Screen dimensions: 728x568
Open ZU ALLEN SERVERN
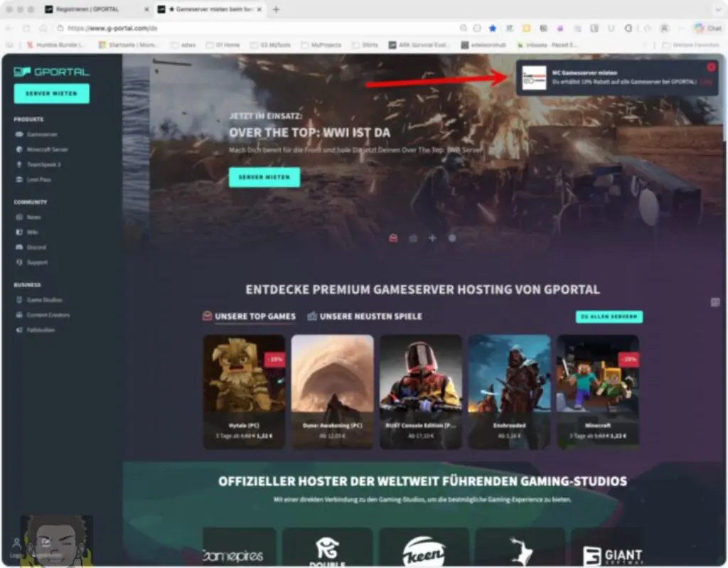pos(609,316)
